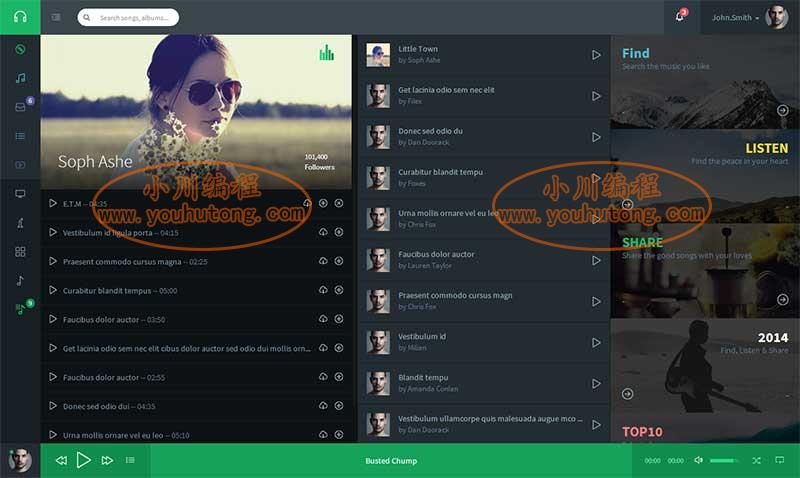Open the monitor icon sidebar item

(20, 194)
